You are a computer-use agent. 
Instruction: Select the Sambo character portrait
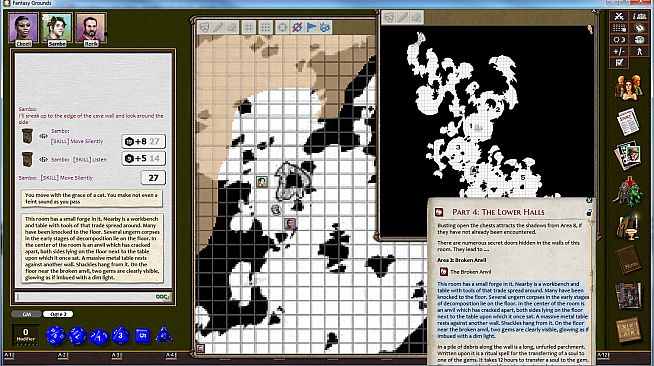coord(57,28)
